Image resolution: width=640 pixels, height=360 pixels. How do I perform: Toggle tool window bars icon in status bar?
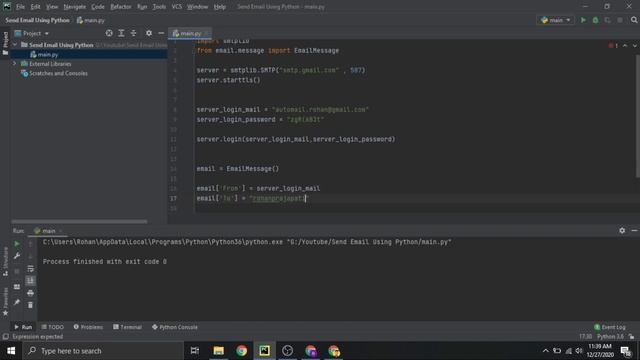(x=5, y=337)
